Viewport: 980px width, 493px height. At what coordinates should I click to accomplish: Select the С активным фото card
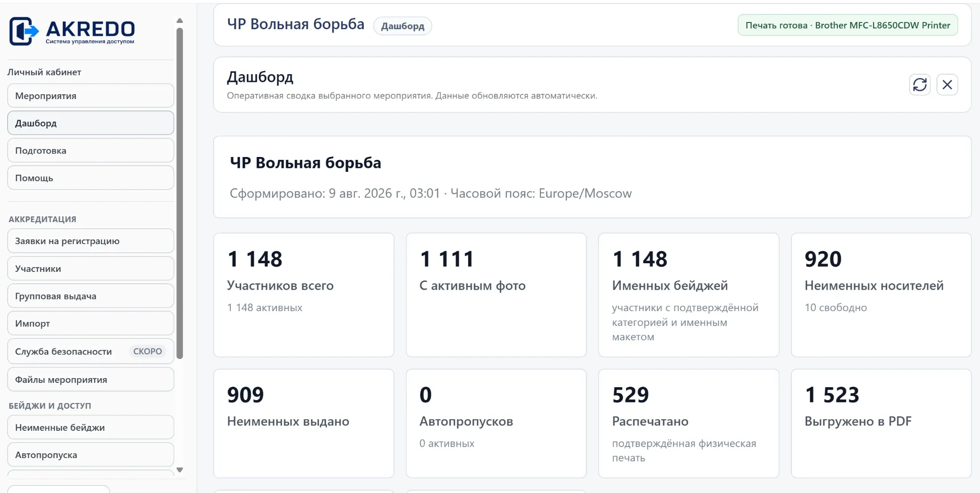[x=496, y=295]
